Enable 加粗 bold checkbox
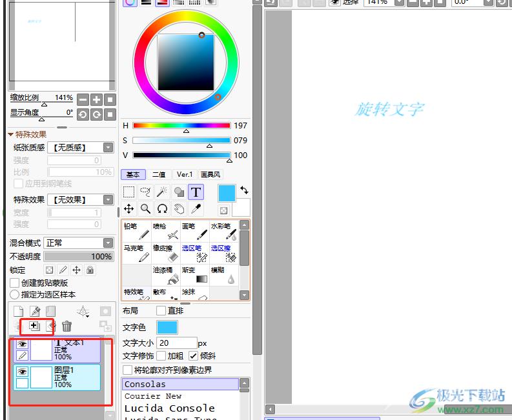The width and height of the screenshot is (512, 420). [161, 355]
